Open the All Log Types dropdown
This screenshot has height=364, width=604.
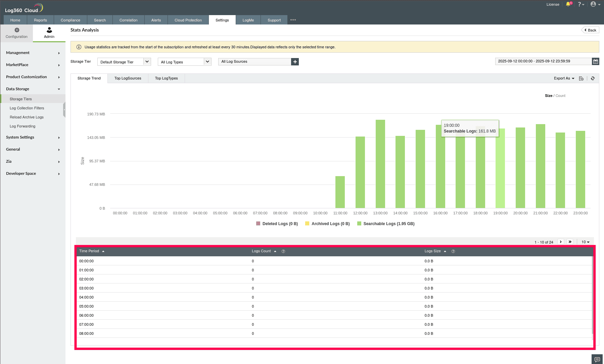[184, 62]
